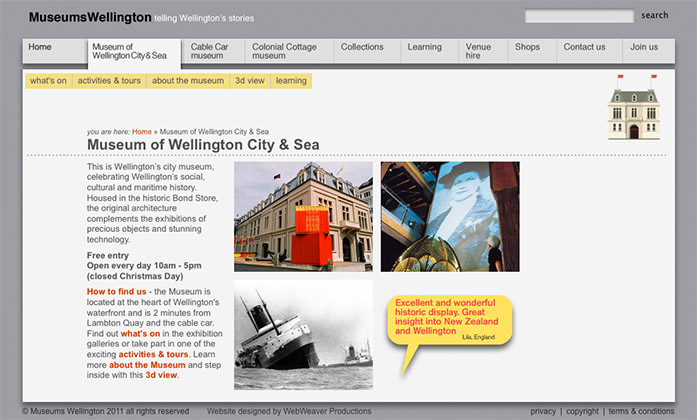
Task: Select about the museum submenu item
Action: pos(188,81)
